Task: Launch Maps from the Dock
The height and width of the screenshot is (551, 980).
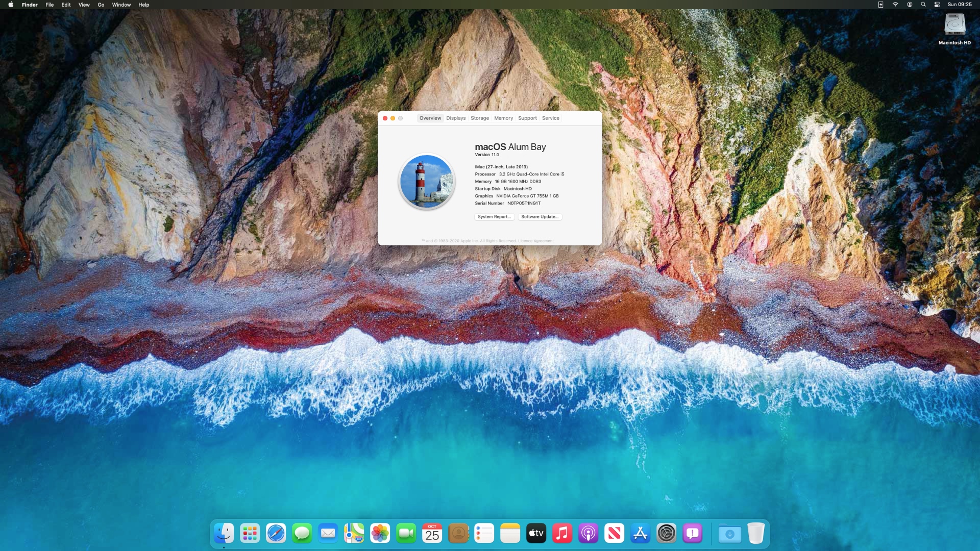Action: tap(354, 534)
